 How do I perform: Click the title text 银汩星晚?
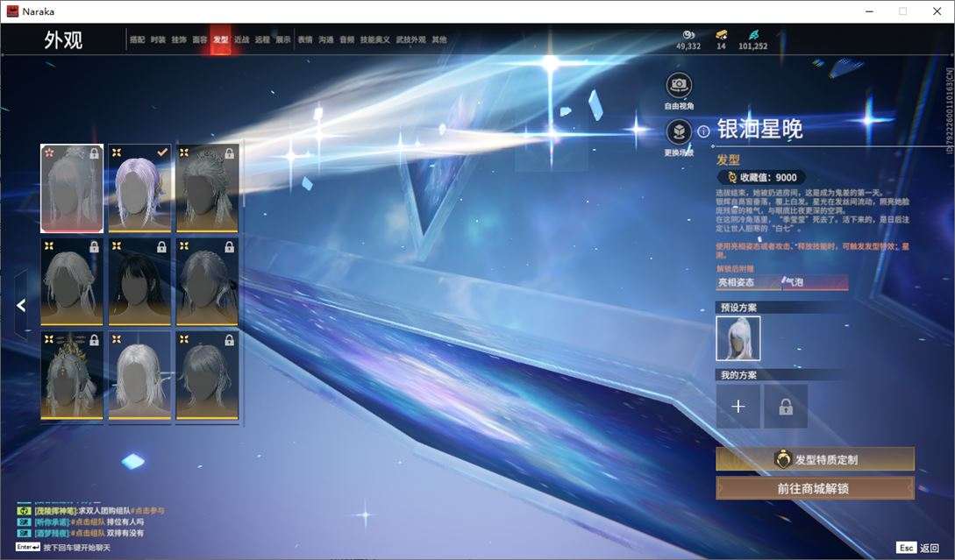(x=759, y=129)
